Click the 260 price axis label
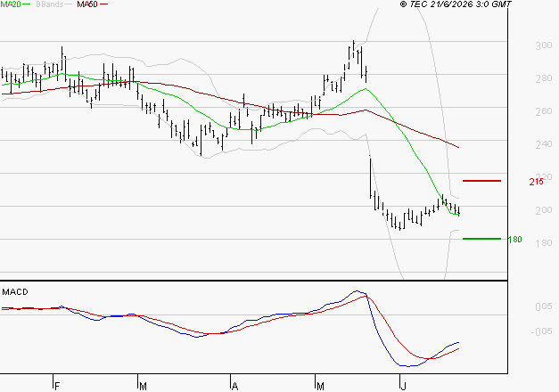559x392 pixels. tap(543, 111)
